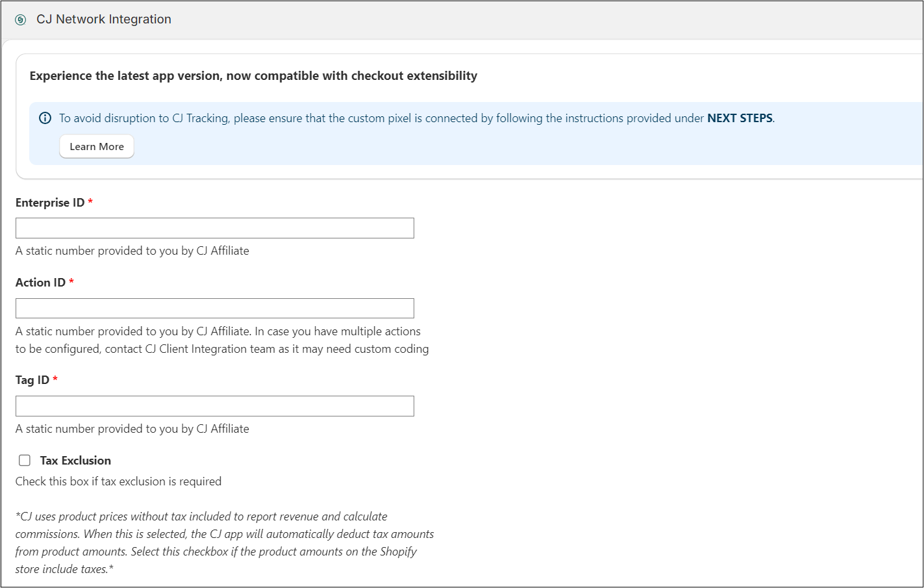Click the bold NEXT STEPS text

coord(740,118)
